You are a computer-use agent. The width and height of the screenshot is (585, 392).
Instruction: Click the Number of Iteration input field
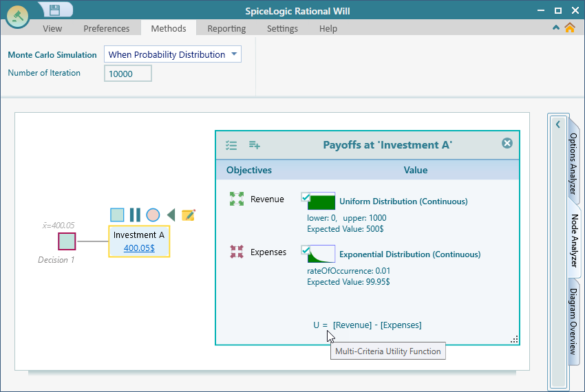pyautogui.click(x=128, y=74)
